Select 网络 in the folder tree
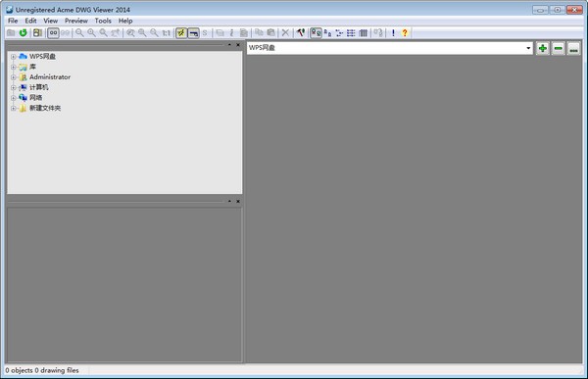 coord(35,98)
